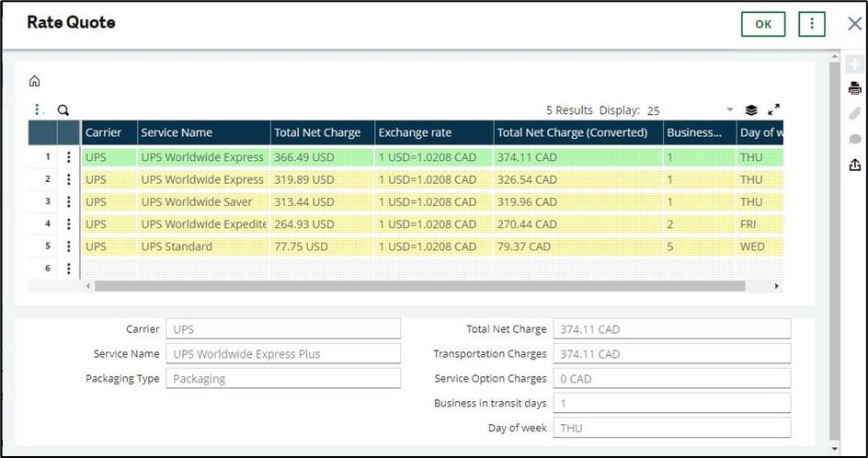Click the plus icon in right sidebar
Viewport: 868px width, 458px height.
tap(855, 64)
